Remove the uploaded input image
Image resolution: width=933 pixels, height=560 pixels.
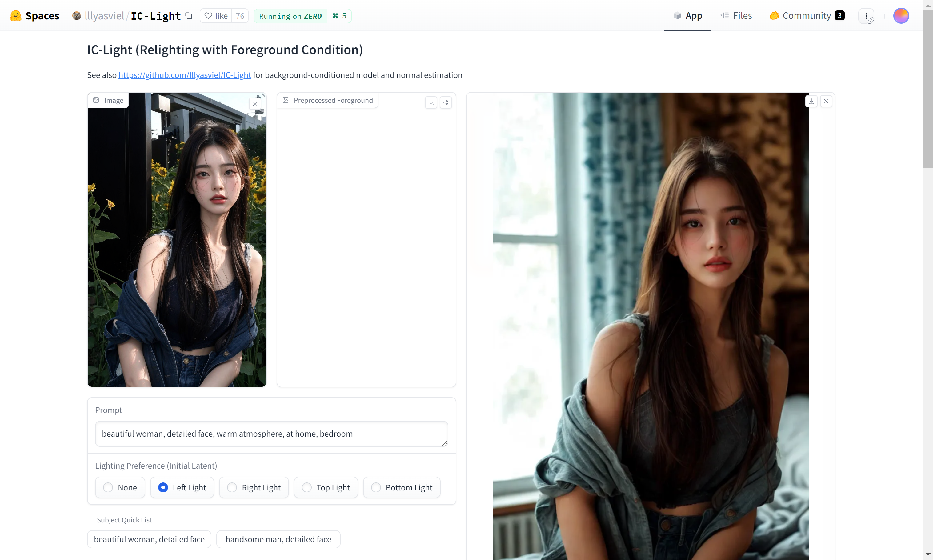[x=255, y=104]
